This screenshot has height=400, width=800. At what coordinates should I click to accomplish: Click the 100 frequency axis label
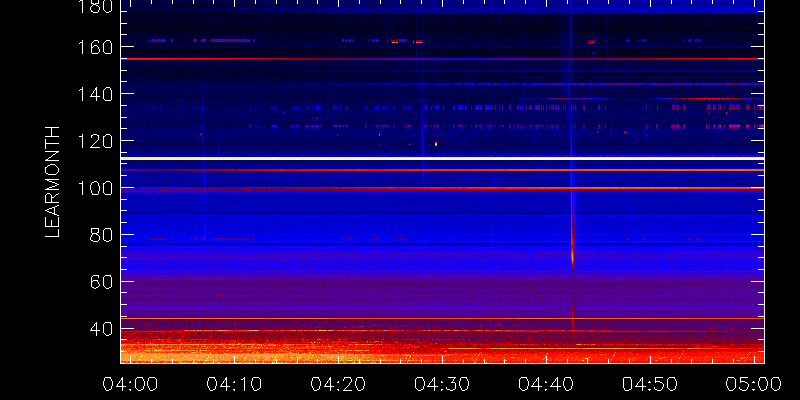[96, 189]
